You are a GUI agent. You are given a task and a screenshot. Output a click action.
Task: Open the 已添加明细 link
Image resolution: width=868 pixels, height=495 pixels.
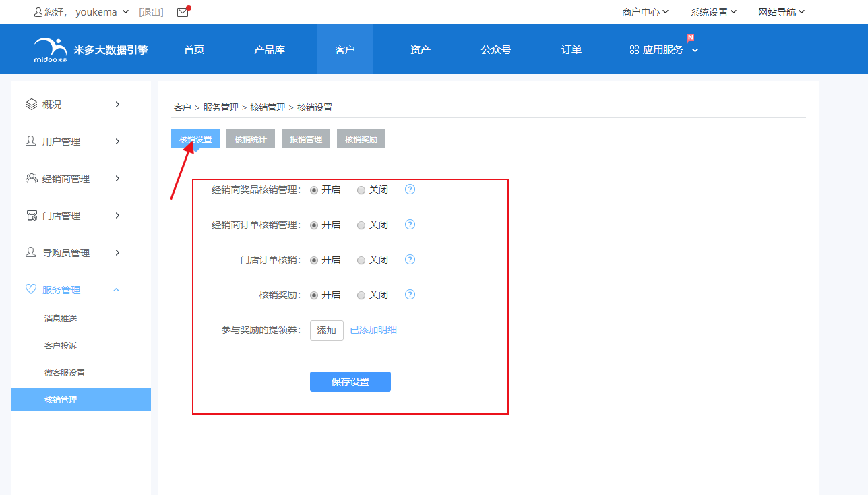click(x=373, y=330)
